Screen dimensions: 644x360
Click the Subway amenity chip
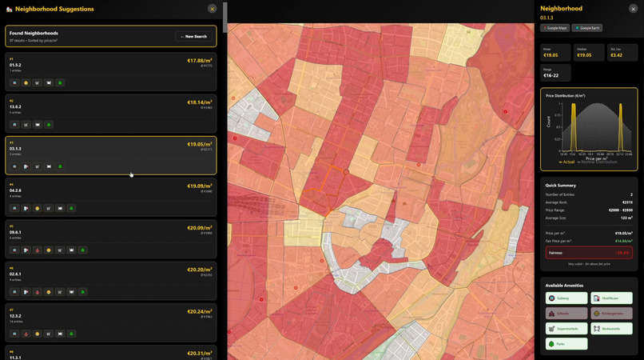click(x=566, y=298)
